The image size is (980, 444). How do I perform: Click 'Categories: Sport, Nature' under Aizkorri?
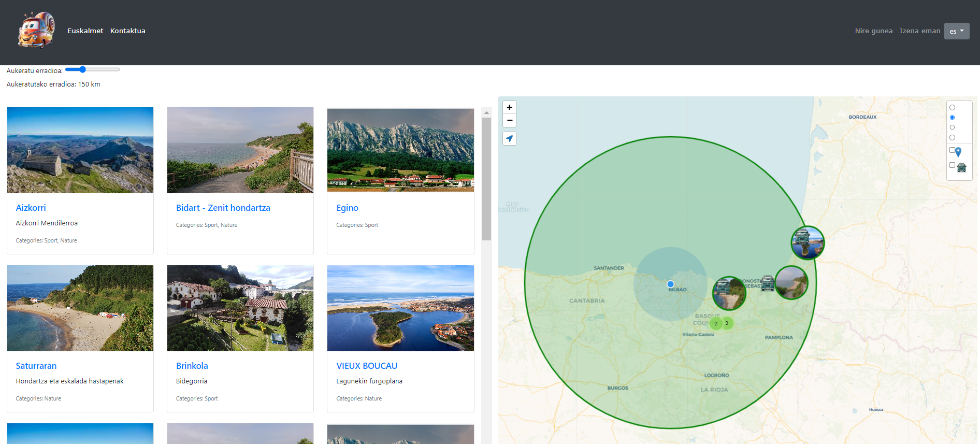point(46,240)
